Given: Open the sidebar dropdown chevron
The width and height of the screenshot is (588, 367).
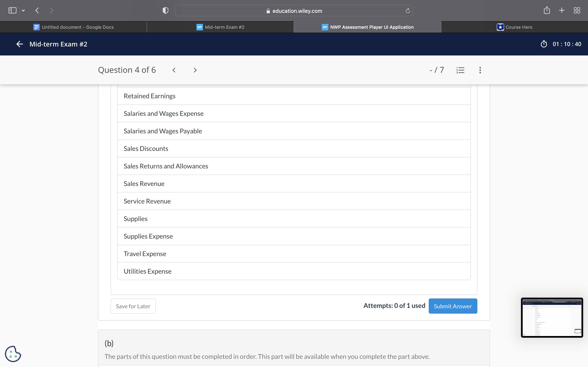Looking at the screenshot, I should click(23, 10).
